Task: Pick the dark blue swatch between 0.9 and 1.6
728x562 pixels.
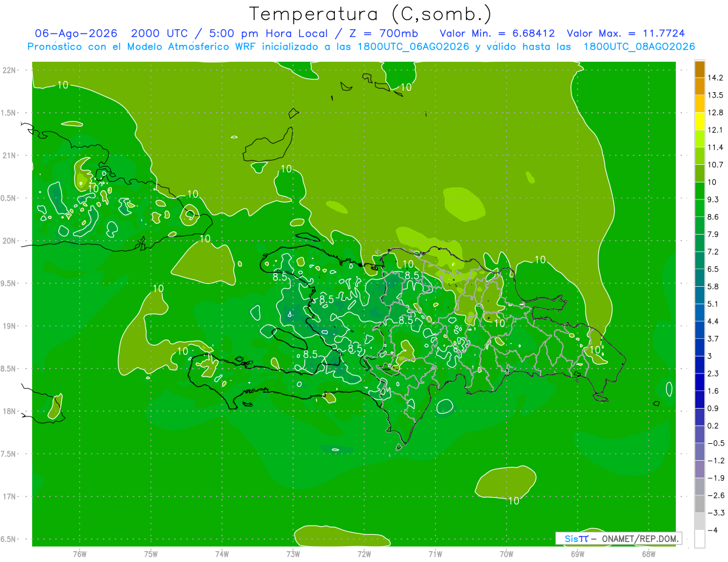Action: point(699,400)
